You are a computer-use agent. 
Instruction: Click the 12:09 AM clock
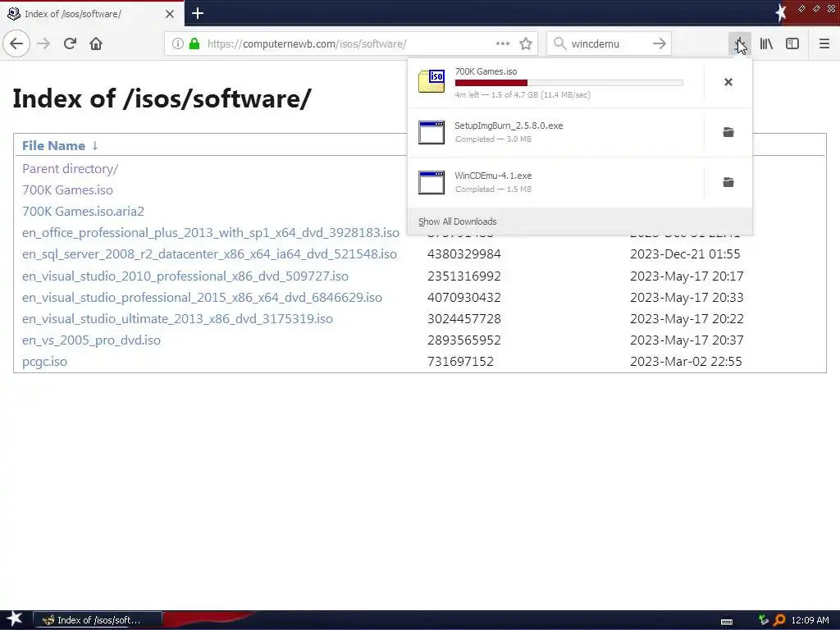pos(810,620)
